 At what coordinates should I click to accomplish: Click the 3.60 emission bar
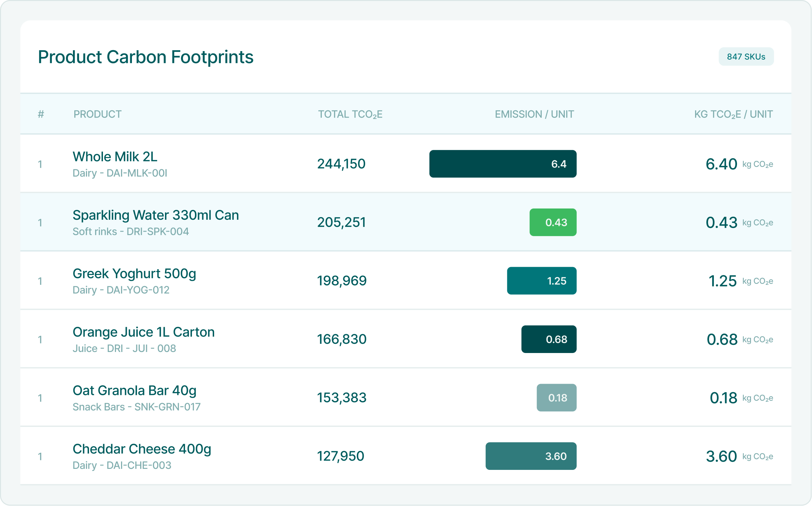(531, 456)
